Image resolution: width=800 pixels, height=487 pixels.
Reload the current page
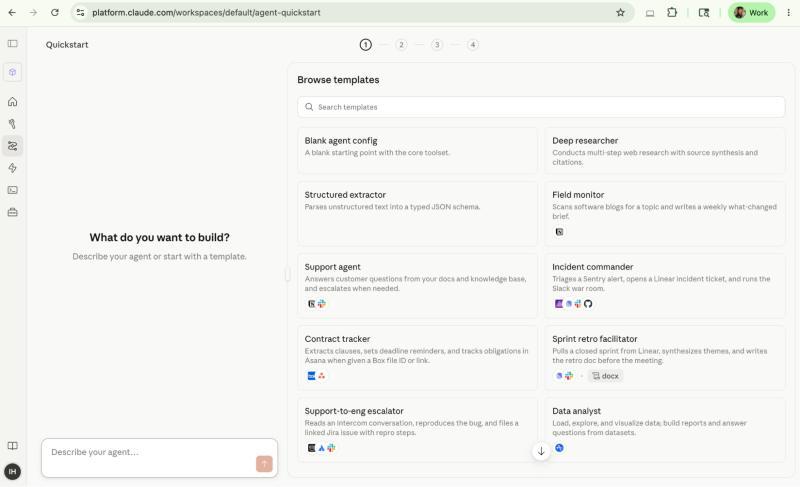point(55,13)
